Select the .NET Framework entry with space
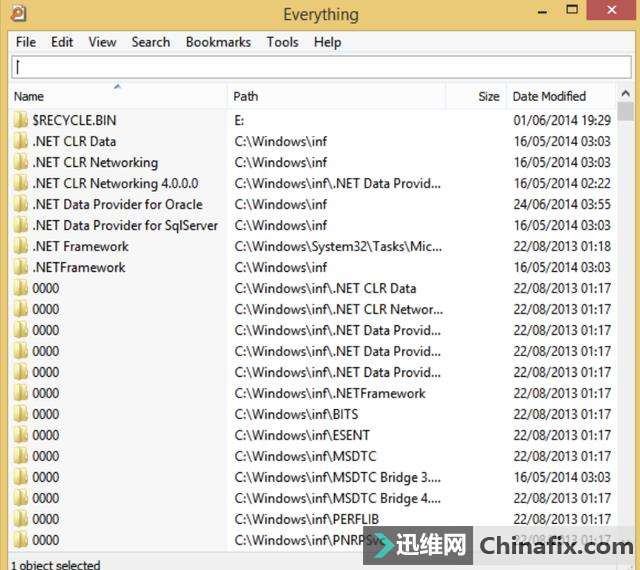Viewport: 640px width, 570px height. click(x=80, y=246)
